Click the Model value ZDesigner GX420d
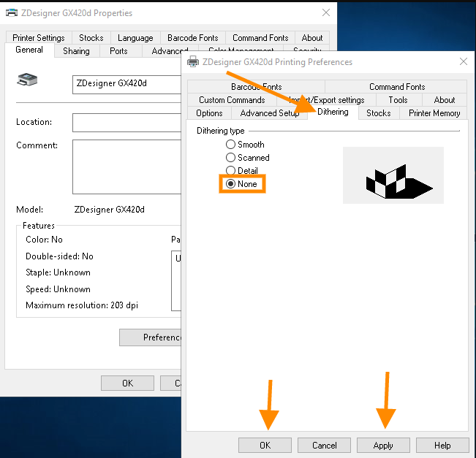The width and height of the screenshot is (476, 458). tap(109, 210)
